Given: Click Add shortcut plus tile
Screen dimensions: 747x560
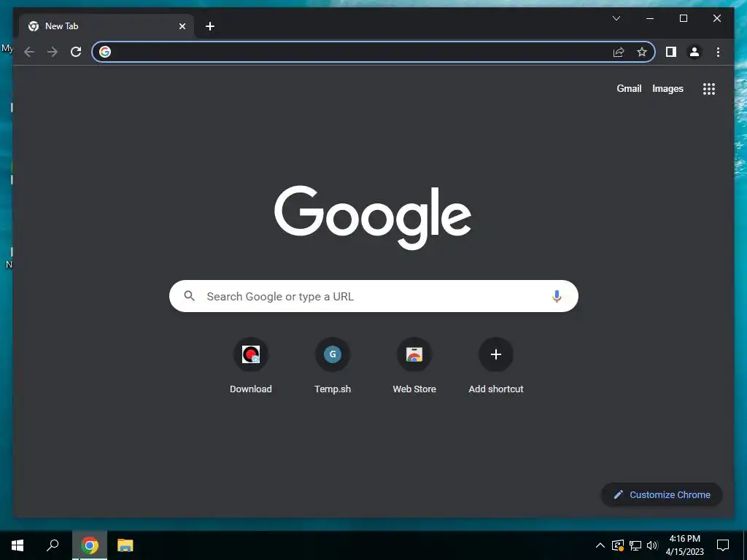Looking at the screenshot, I should click(496, 366).
